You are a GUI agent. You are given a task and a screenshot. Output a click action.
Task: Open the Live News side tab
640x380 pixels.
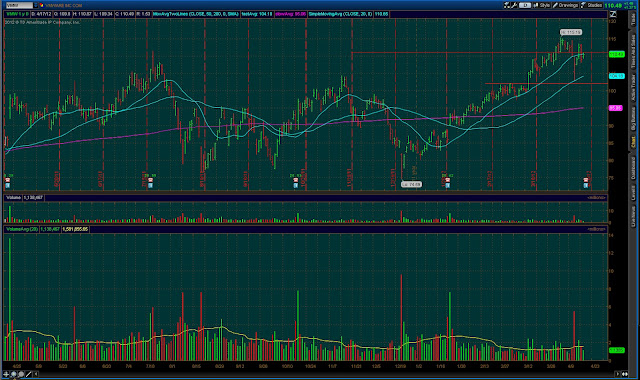click(633, 216)
